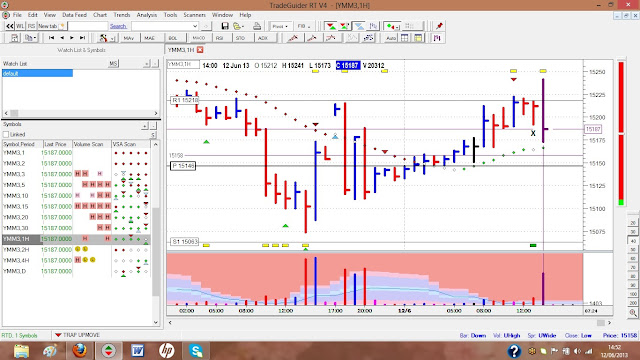
Task: Click the print icon
Action: (257, 26)
